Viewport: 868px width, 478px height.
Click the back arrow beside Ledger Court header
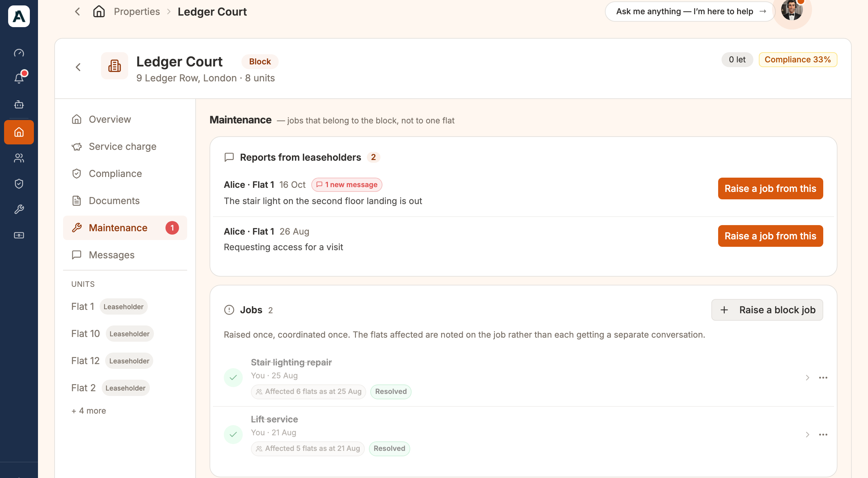pos(78,67)
